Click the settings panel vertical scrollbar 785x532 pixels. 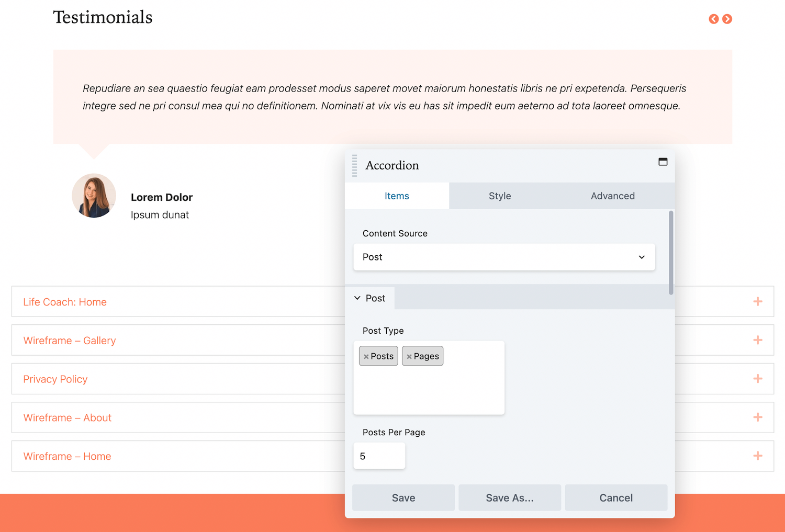coord(671,253)
